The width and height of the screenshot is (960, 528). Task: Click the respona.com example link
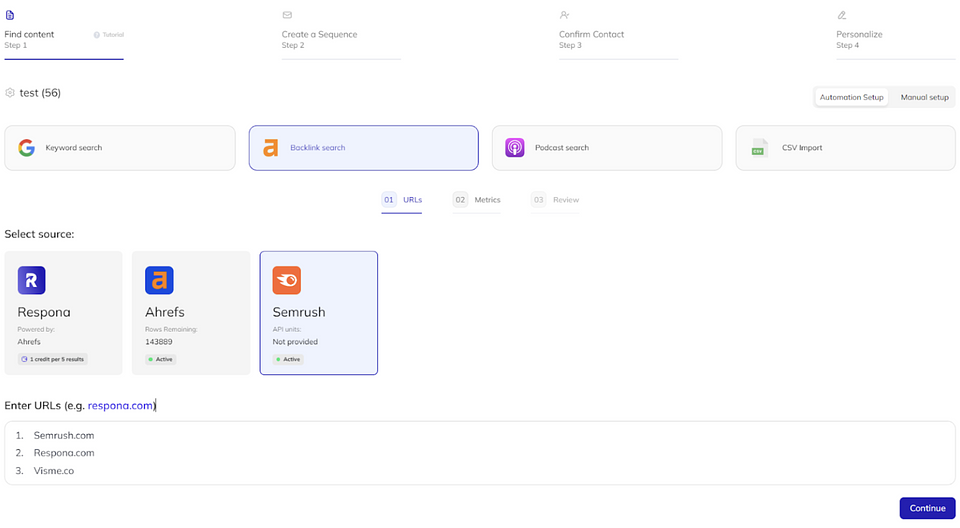[x=120, y=405]
